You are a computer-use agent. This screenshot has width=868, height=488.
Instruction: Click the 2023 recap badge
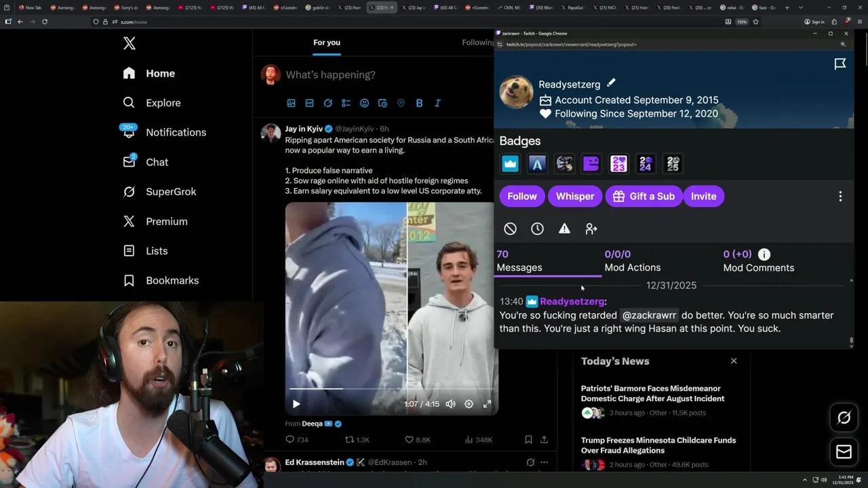click(618, 163)
